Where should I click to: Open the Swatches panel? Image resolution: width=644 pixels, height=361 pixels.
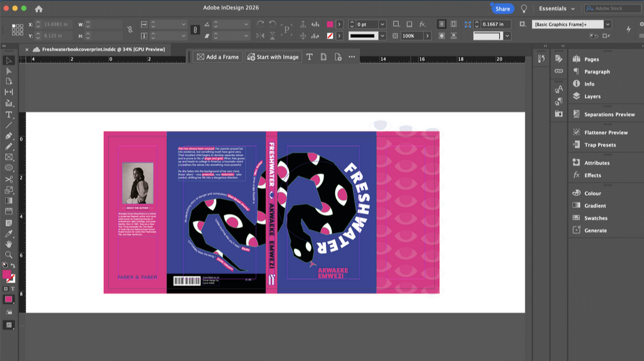pyautogui.click(x=596, y=218)
